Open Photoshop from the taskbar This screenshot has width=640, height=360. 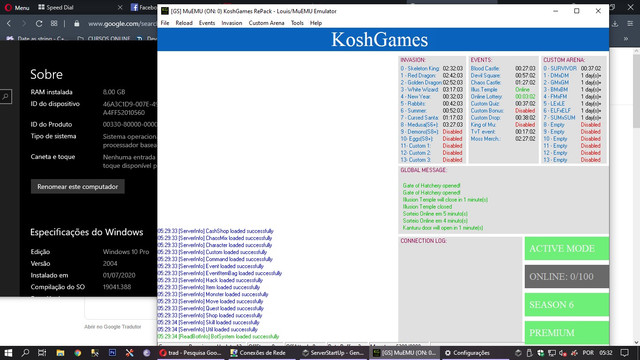[x=112, y=353]
